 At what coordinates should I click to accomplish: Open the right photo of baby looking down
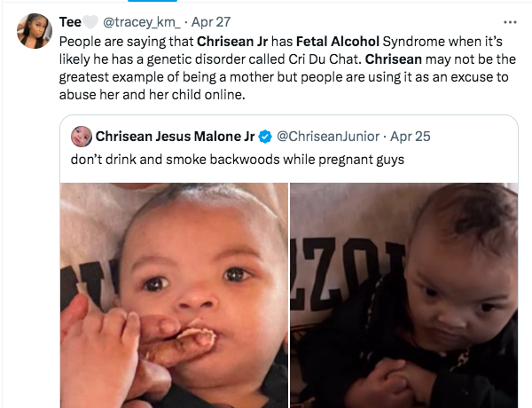pyautogui.click(x=403, y=294)
